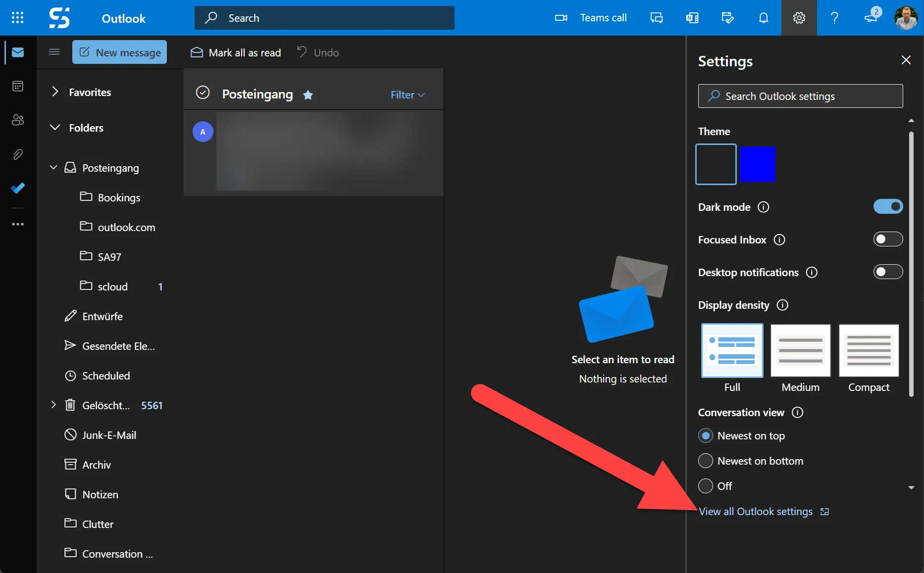Select the email from sender A
This screenshot has height=573, width=924.
pos(313,152)
